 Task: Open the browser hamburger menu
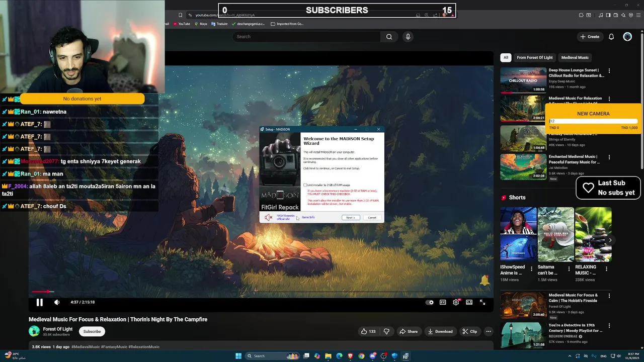638,15
